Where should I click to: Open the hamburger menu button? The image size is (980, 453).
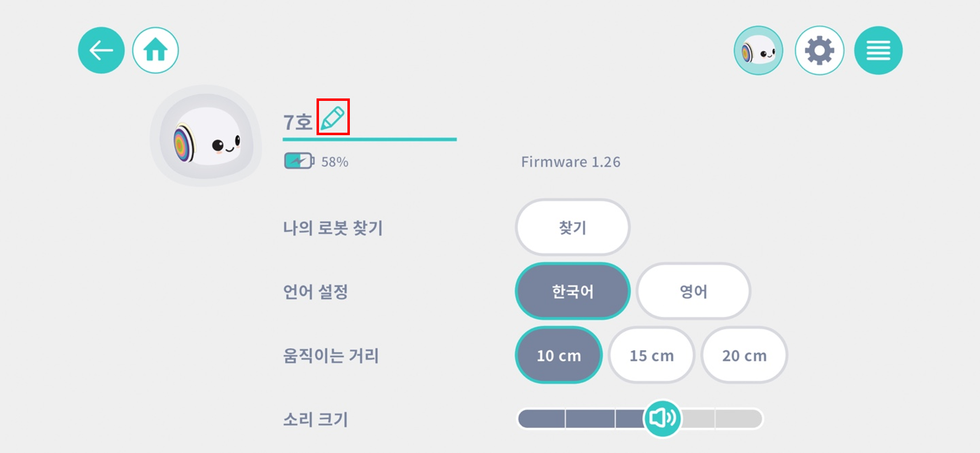878,50
